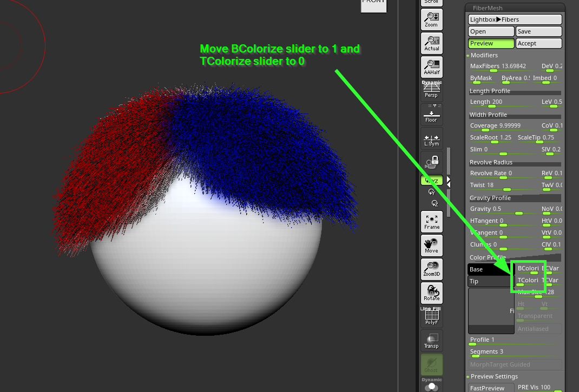This screenshot has width=579, height=392.
Task: Select the Rotate view icon
Action: [432, 293]
